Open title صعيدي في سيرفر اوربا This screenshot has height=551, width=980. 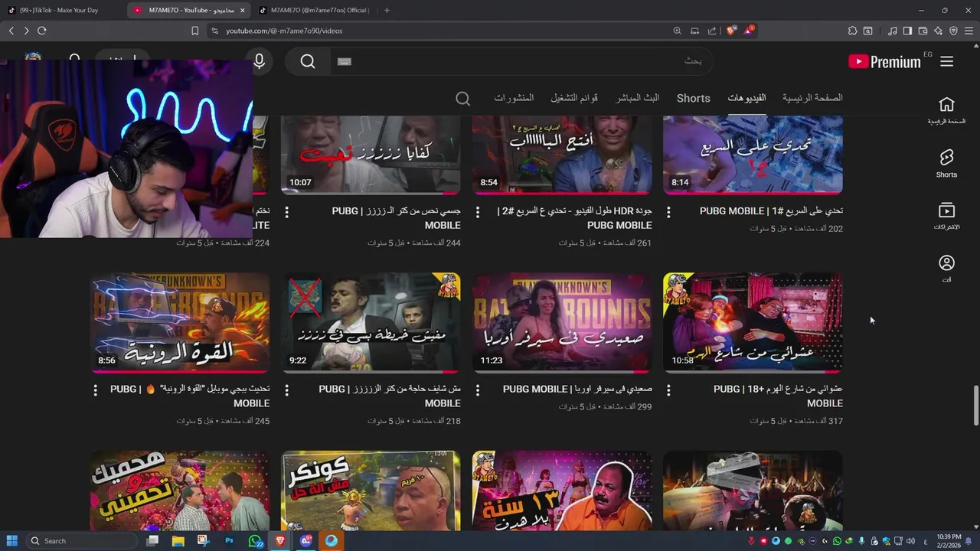[x=577, y=389]
